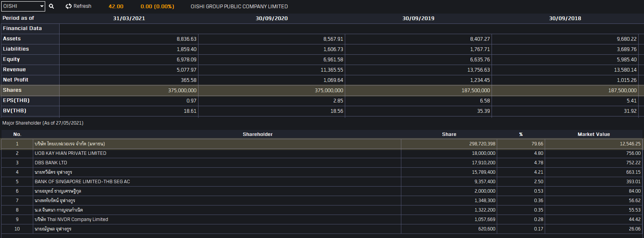
Task: Click the Assets value 9,680.22
Action: coord(627,39)
